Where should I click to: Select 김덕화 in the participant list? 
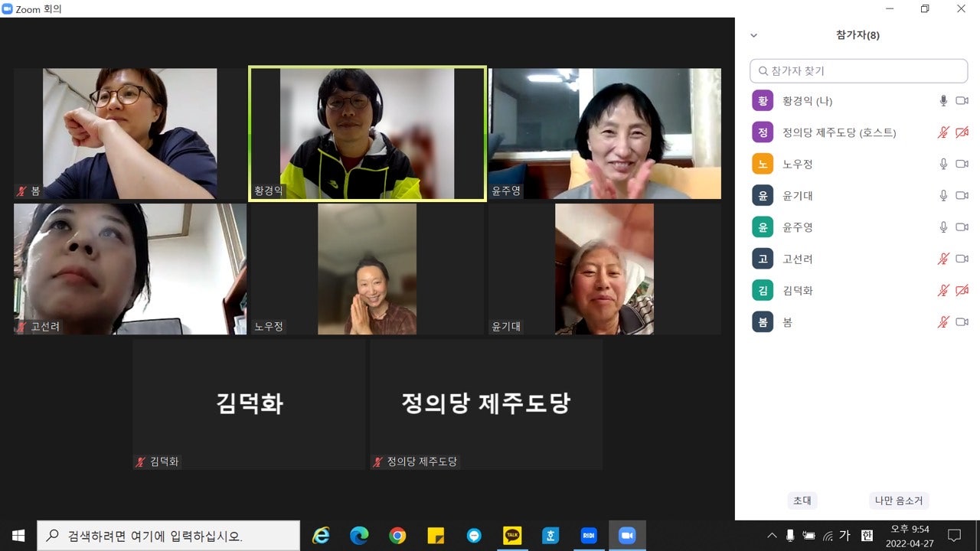(x=797, y=291)
